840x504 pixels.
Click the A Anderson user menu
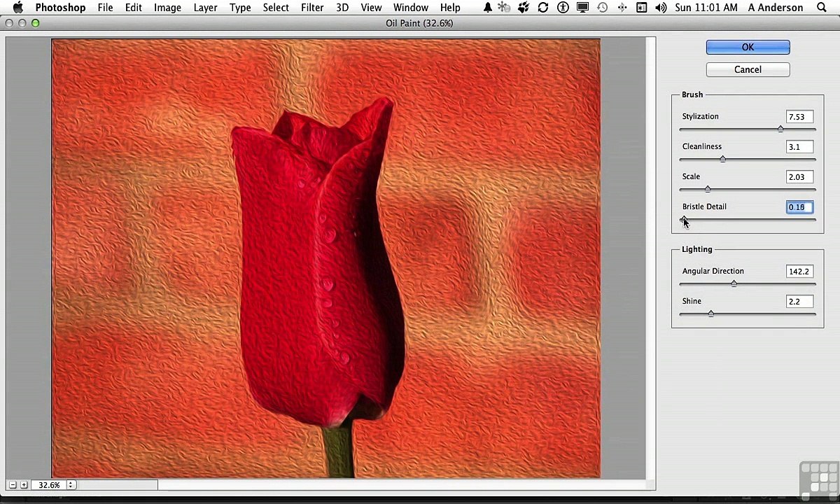[776, 8]
